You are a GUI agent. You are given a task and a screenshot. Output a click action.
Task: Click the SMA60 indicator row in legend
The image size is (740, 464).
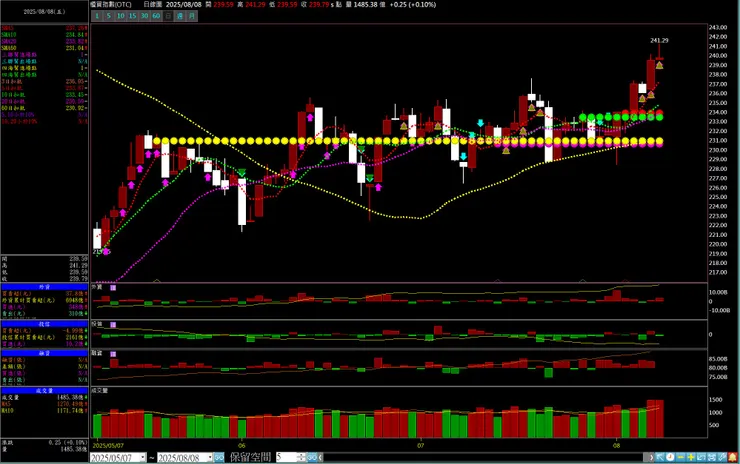point(44,48)
